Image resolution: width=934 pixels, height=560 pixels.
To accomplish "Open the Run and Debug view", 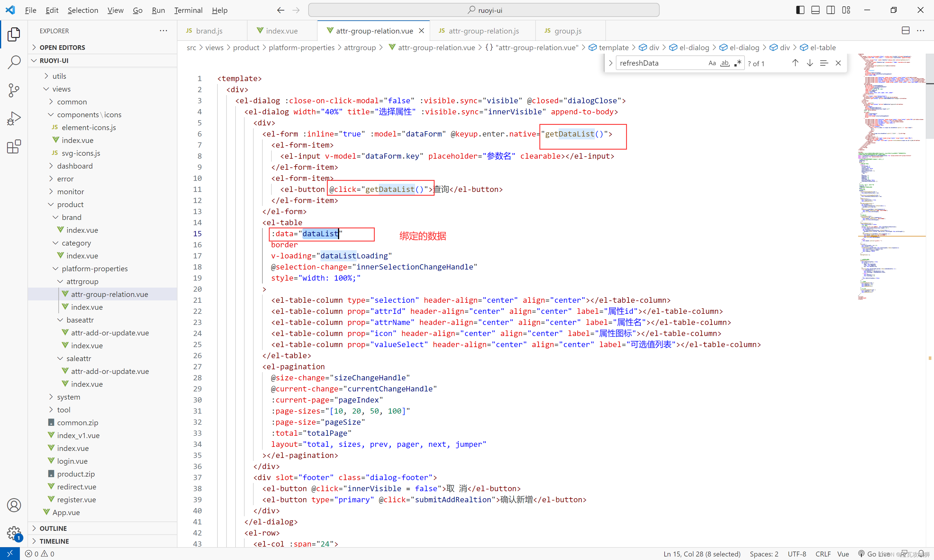I will click(x=14, y=118).
